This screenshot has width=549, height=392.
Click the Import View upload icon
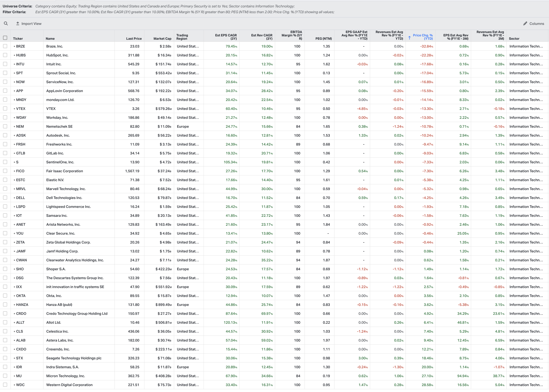[18, 23]
